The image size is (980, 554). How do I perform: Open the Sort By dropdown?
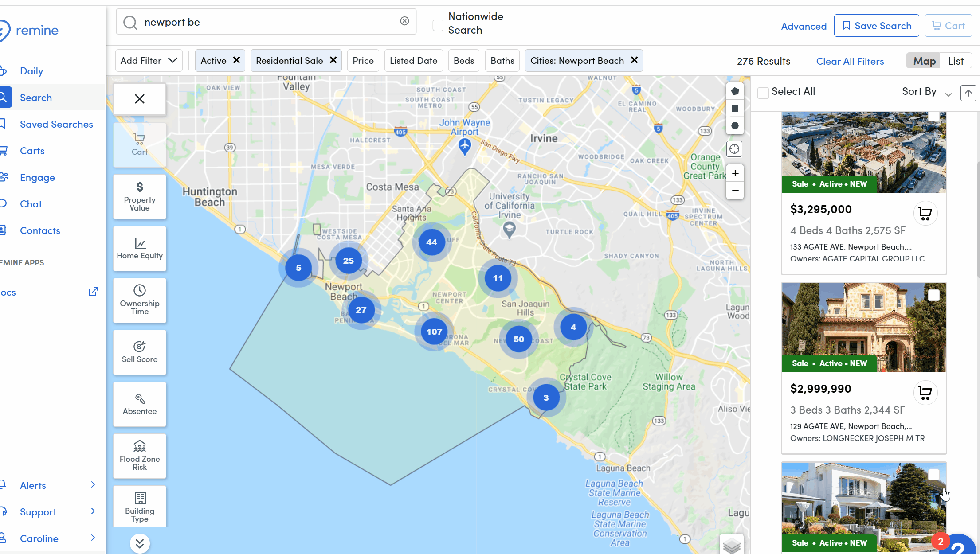click(927, 92)
